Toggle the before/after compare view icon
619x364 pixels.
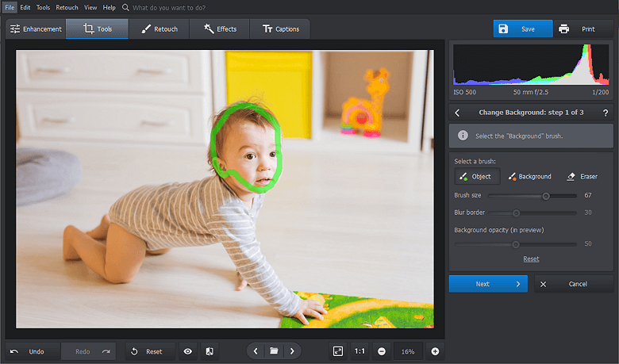pos(210,351)
